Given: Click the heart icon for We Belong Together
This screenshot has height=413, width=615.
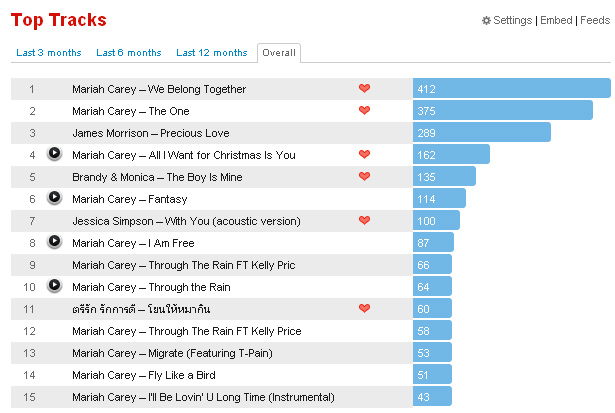Looking at the screenshot, I should tap(364, 88).
